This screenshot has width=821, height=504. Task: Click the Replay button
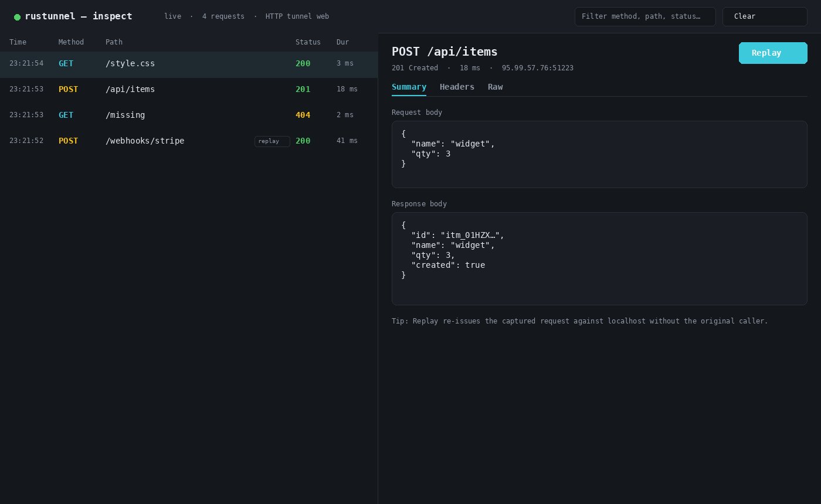point(773,53)
